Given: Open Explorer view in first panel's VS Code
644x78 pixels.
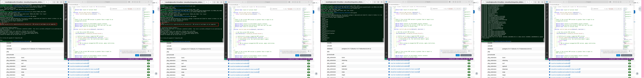Looking at the screenshot, I should pyautogui.click(x=66, y=5).
